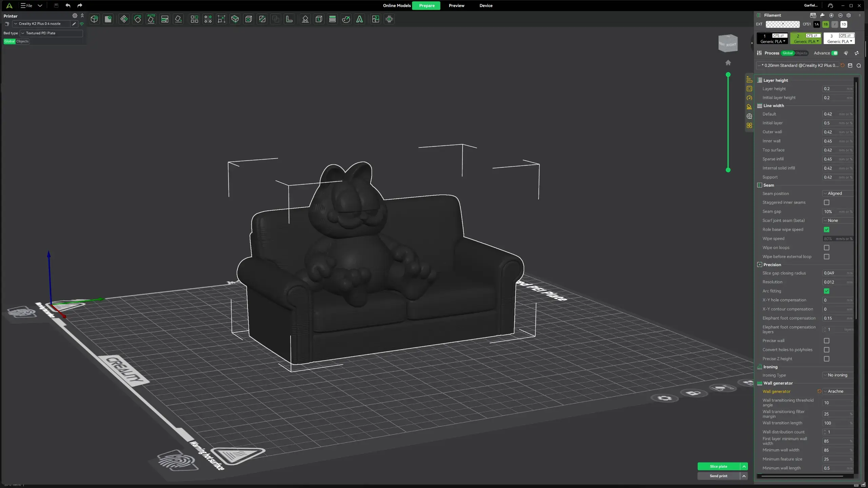Click the Split to objects icon

[194, 19]
